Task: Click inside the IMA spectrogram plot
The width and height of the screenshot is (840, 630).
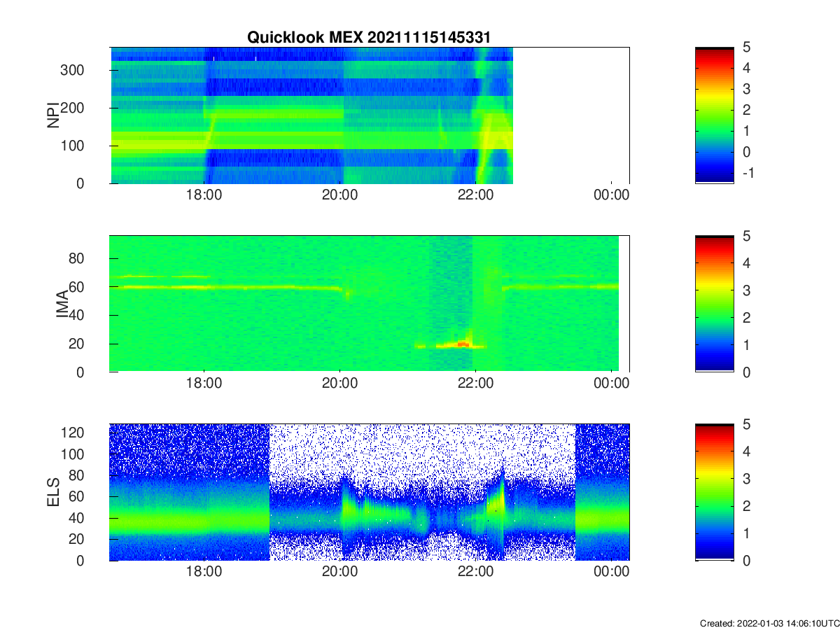Action: (370, 304)
